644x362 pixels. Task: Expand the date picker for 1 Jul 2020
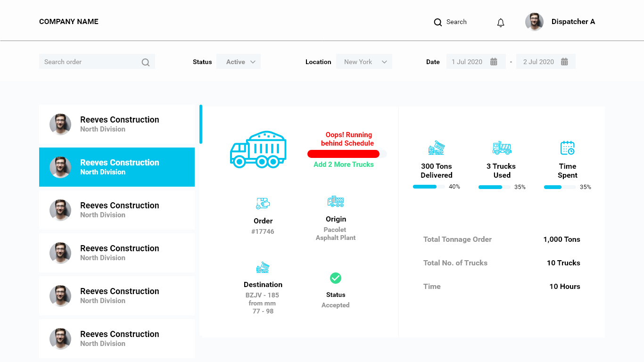click(x=476, y=61)
